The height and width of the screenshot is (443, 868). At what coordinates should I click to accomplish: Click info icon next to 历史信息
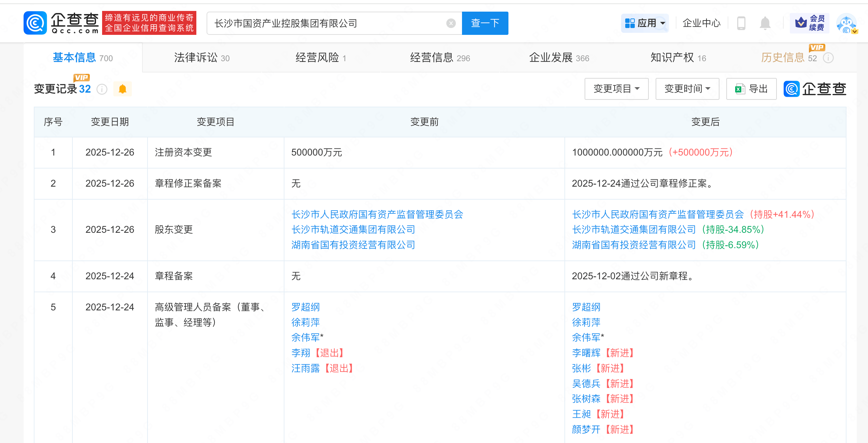pyautogui.click(x=828, y=58)
